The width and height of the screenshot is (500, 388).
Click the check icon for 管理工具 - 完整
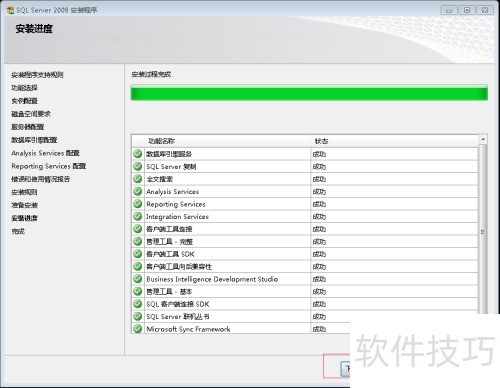click(137, 241)
